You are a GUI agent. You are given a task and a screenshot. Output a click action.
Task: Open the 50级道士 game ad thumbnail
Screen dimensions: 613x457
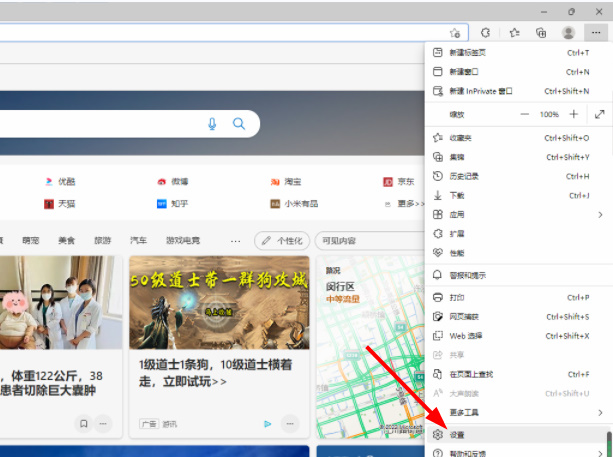[x=219, y=303]
